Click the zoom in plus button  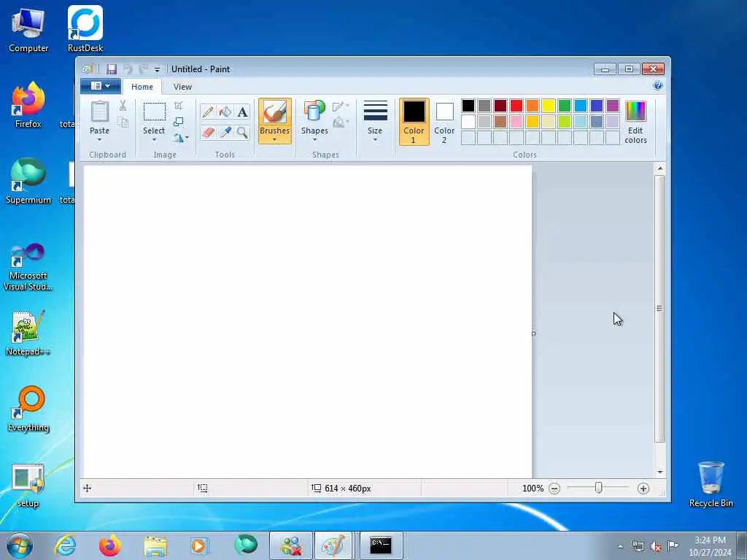point(643,489)
